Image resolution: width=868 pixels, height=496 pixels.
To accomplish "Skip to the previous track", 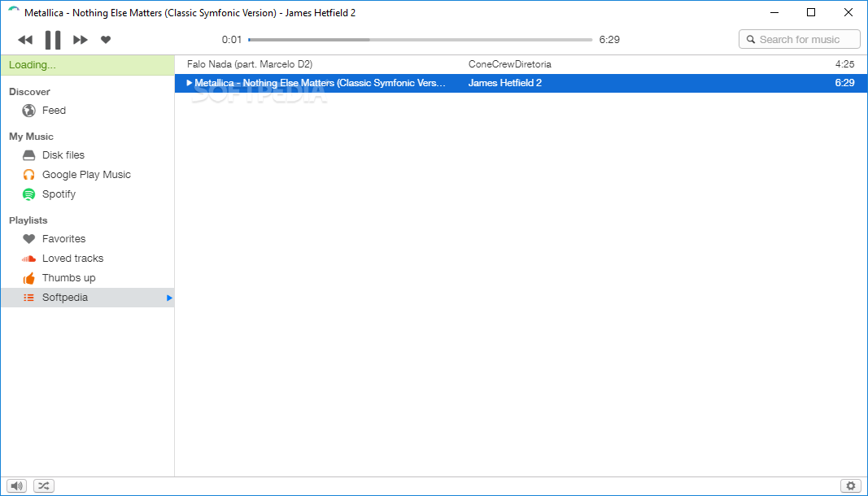I will [25, 40].
